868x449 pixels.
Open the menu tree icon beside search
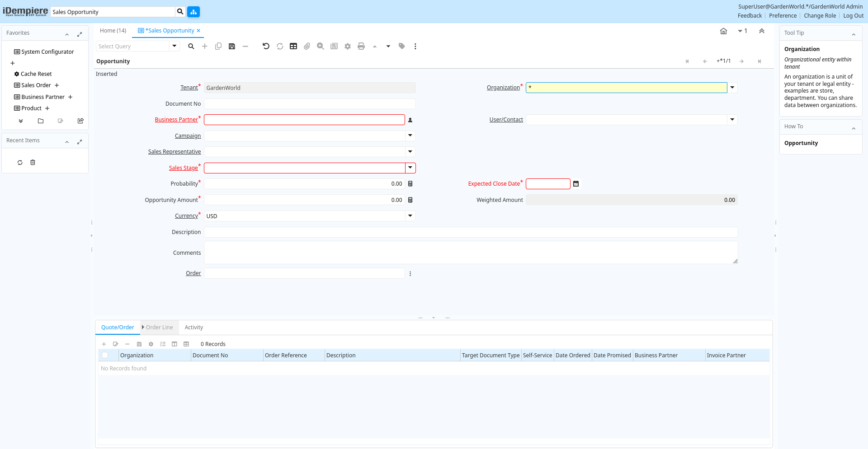pyautogui.click(x=193, y=12)
